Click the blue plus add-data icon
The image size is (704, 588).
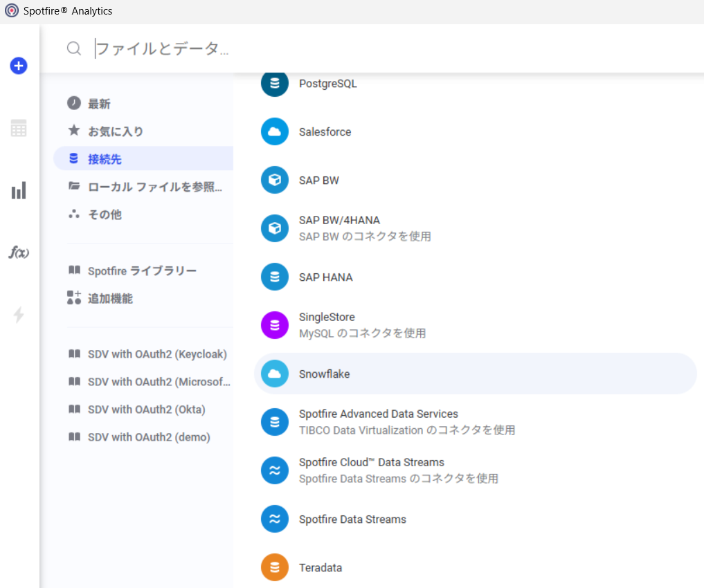pyautogui.click(x=19, y=66)
